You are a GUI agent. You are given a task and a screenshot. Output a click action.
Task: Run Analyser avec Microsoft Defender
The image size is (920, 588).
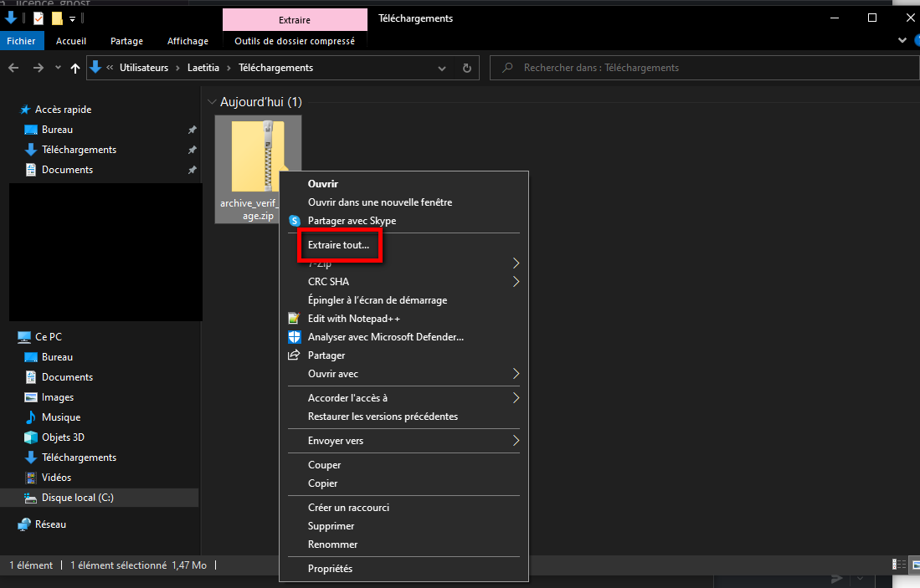tap(385, 337)
